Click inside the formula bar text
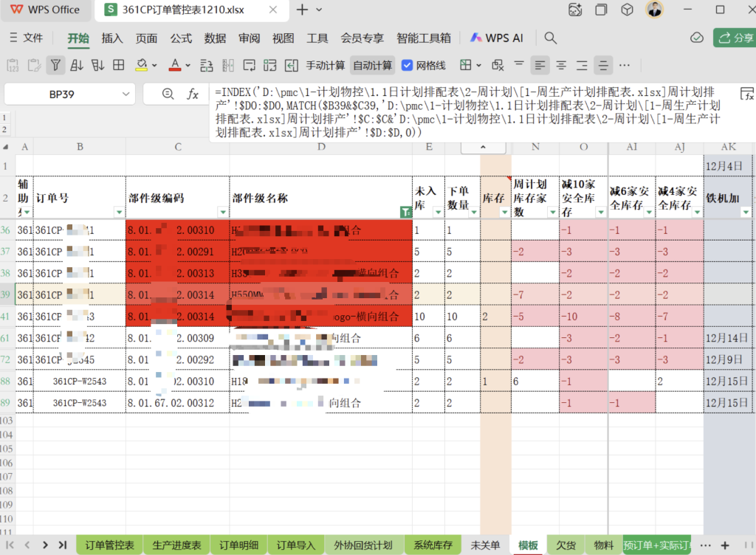This screenshot has width=756, height=555. click(x=467, y=112)
